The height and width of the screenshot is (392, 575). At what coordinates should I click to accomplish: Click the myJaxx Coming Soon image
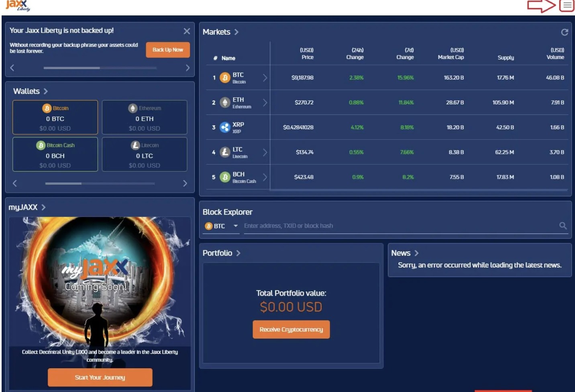100,281
